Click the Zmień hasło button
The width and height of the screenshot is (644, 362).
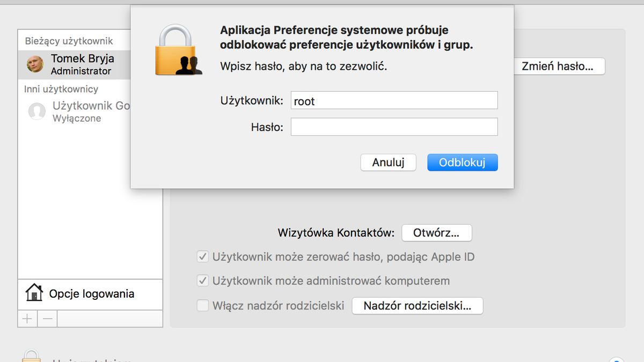[557, 67]
